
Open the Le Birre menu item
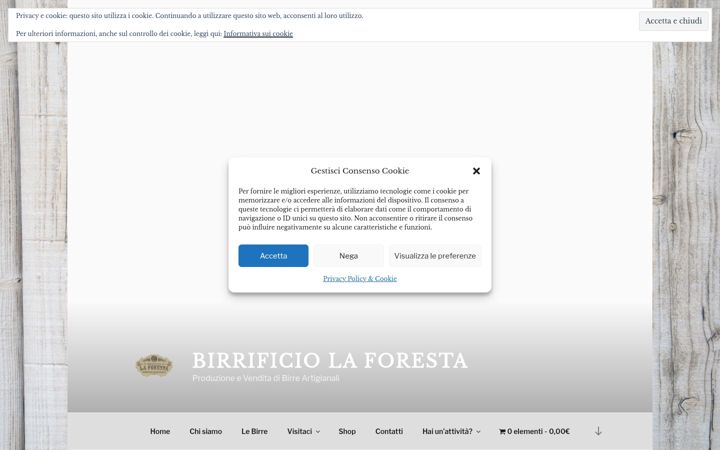point(254,431)
